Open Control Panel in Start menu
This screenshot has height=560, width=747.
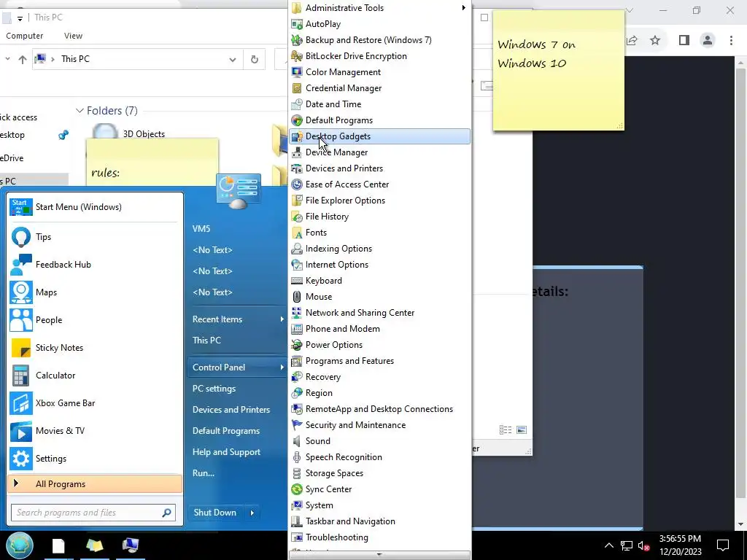[x=237, y=367]
